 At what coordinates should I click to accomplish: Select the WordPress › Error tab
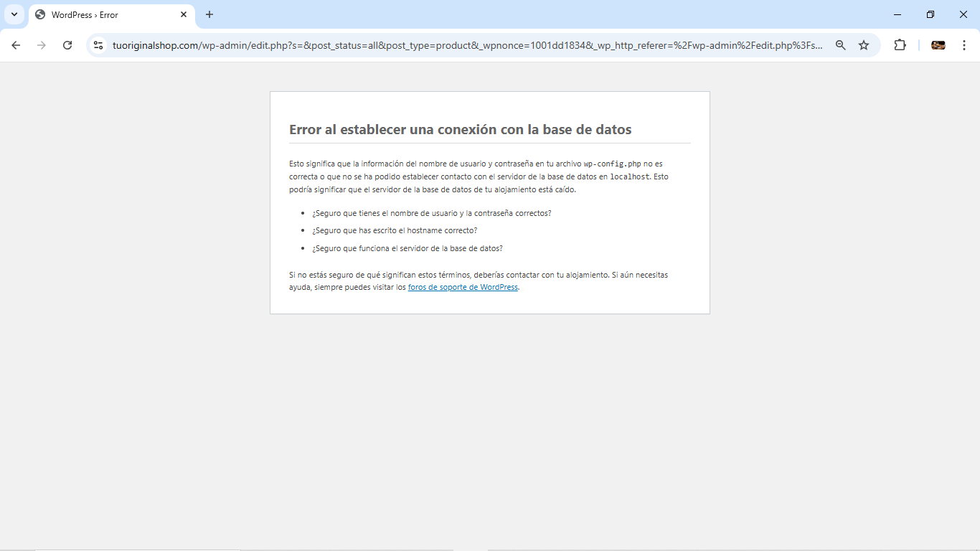tap(111, 15)
